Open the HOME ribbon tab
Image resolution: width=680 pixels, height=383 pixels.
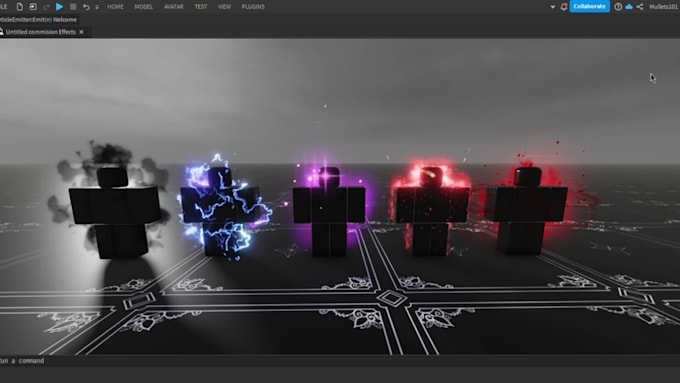tap(115, 7)
